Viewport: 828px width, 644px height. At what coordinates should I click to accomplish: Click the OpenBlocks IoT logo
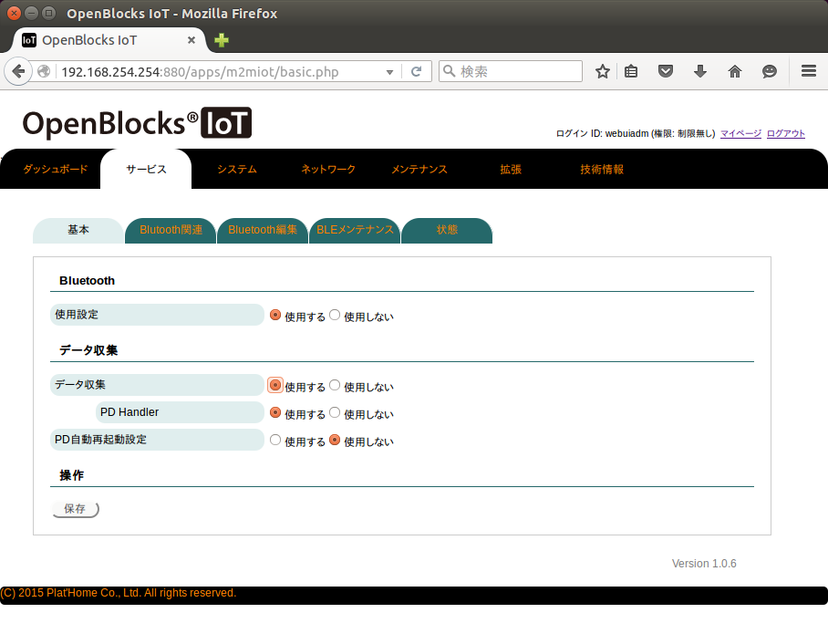[x=137, y=124]
